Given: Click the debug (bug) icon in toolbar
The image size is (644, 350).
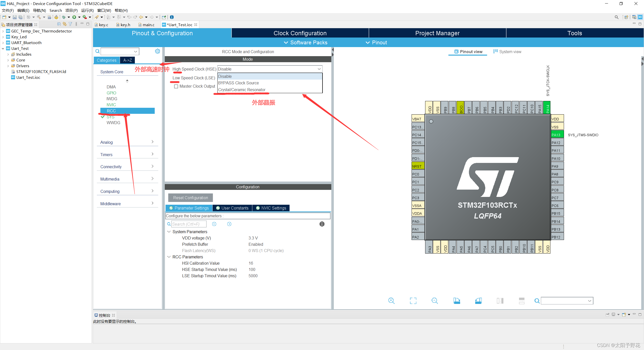Looking at the screenshot, I should 64,17.
